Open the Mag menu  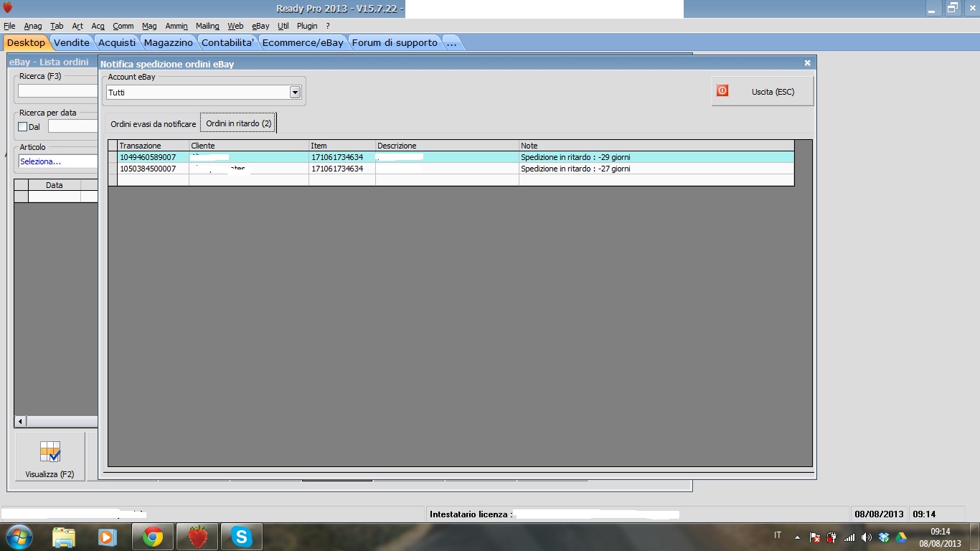[149, 26]
